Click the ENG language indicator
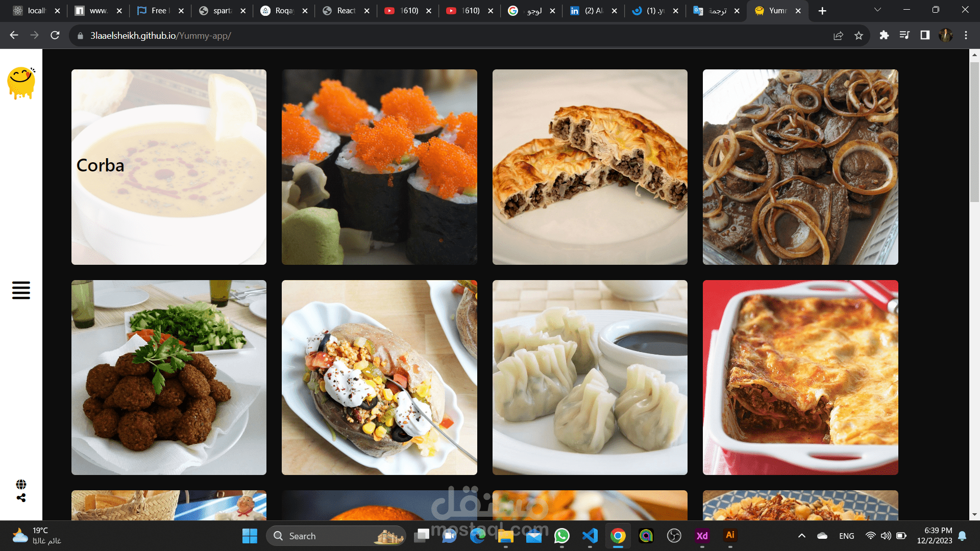 (x=846, y=536)
